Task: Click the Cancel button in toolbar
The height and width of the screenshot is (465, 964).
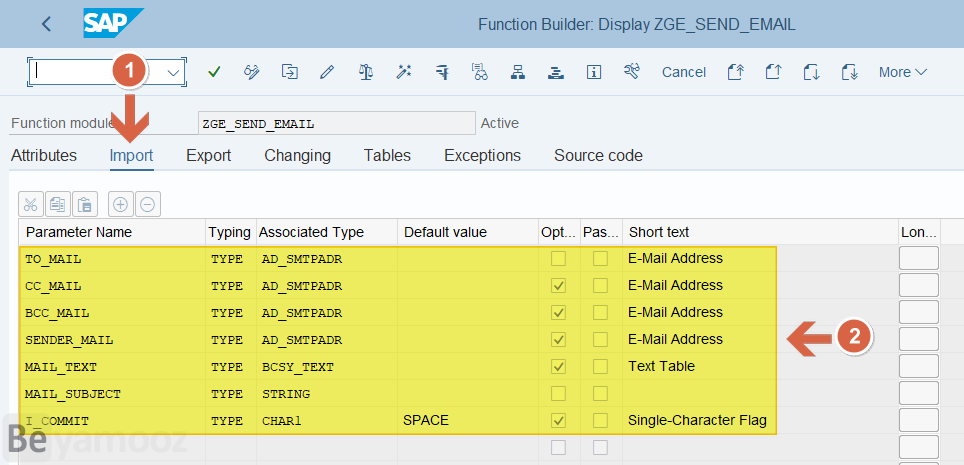Action: [684, 72]
